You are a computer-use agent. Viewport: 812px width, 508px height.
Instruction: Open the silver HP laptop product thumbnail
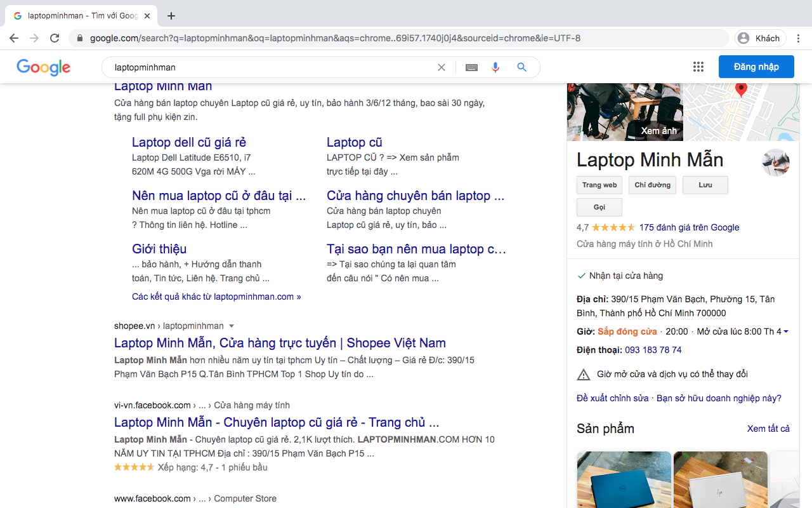tap(721, 479)
